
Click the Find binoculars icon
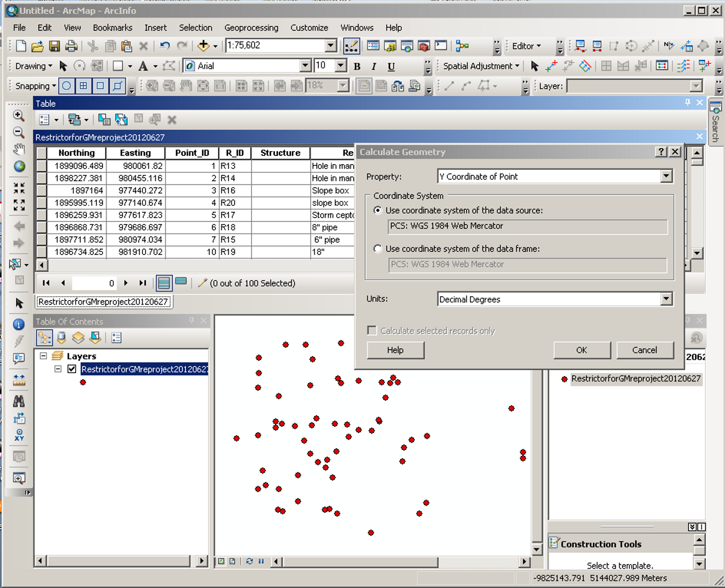pos(19,401)
